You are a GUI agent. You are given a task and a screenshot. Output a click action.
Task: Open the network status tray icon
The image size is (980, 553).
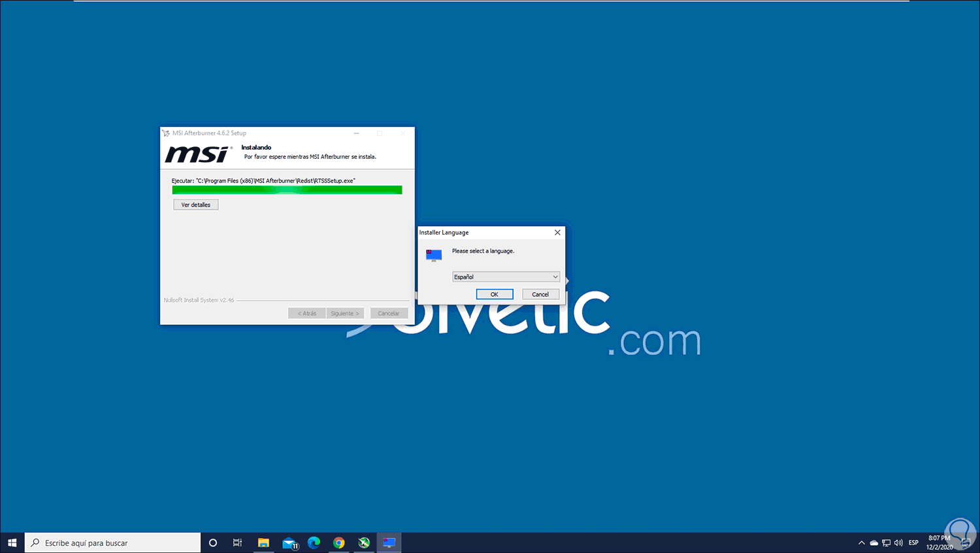point(886,543)
